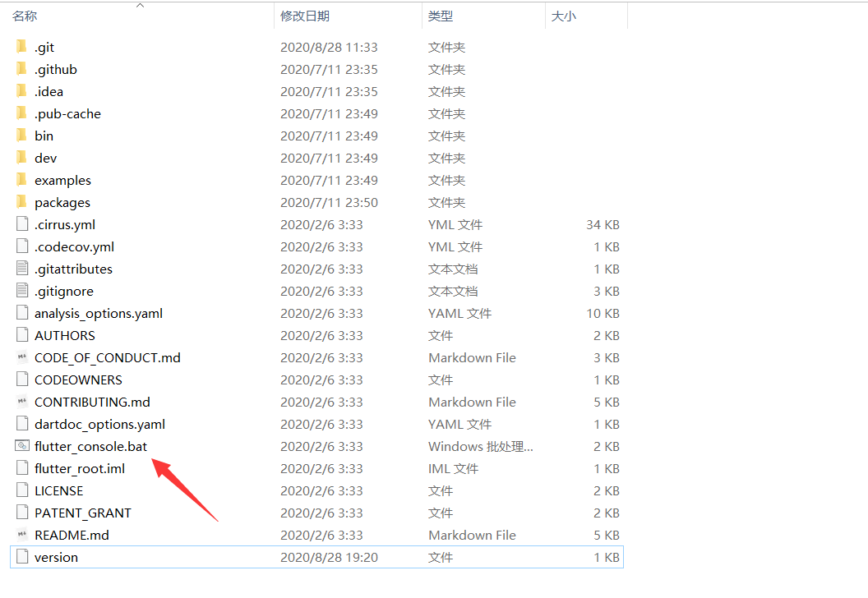Select the README.md file name
Screen dimensions: 868x598
[72, 535]
